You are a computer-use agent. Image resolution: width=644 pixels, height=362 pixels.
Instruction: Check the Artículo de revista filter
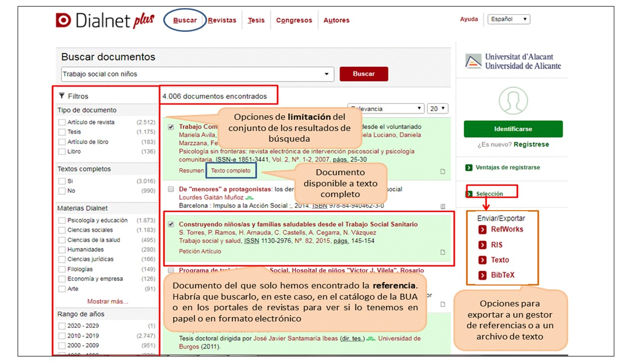tap(62, 122)
